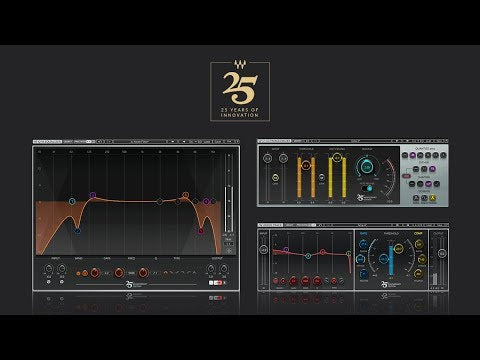Click the yellow compressor threshold handle beside the meter
480x360 pixels.
(399, 248)
